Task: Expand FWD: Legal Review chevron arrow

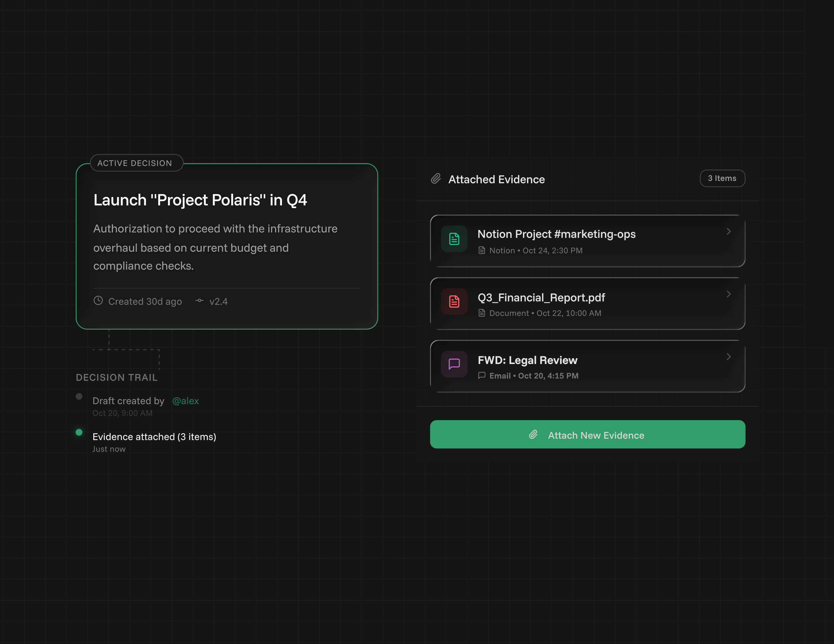Action: pos(728,357)
